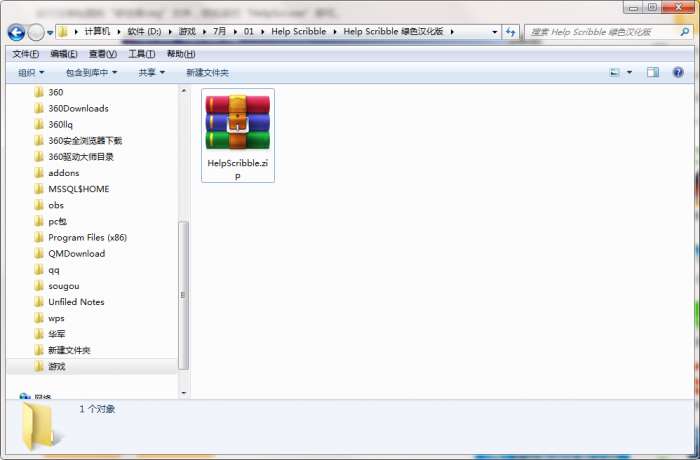Image resolution: width=700 pixels, height=460 pixels.
Task: Open the 共享 dropdown
Action: coord(152,72)
